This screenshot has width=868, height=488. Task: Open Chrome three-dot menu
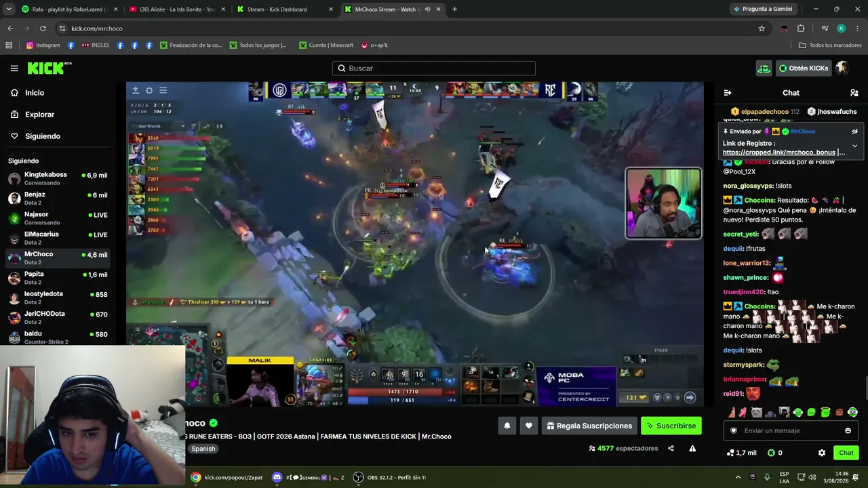point(858,28)
